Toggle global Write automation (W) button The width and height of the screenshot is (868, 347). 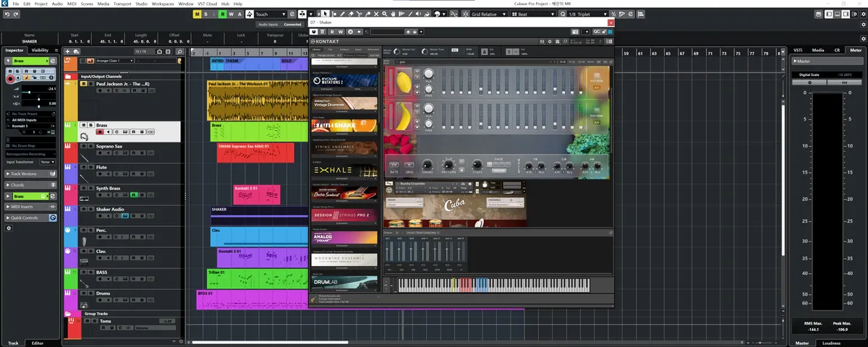231,14
